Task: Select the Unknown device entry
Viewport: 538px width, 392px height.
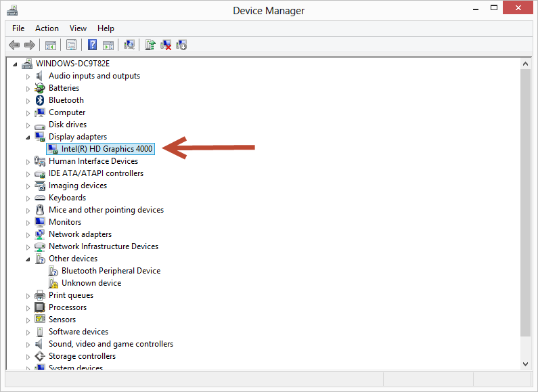Action: click(x=91, y=283)
